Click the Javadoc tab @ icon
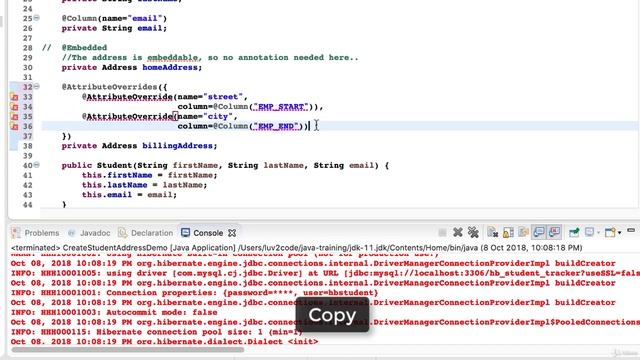The height and width of the screenshot is (360, 640). coord(71,233)
